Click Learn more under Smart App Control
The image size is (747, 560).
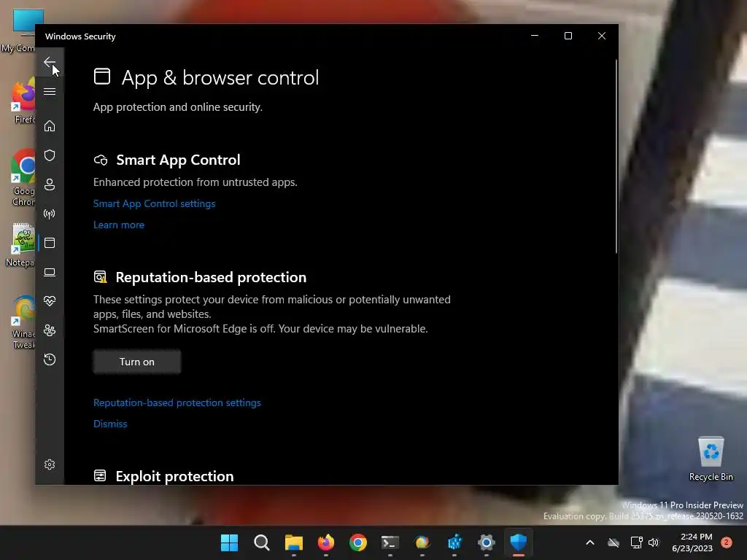[x=119, y=225]
